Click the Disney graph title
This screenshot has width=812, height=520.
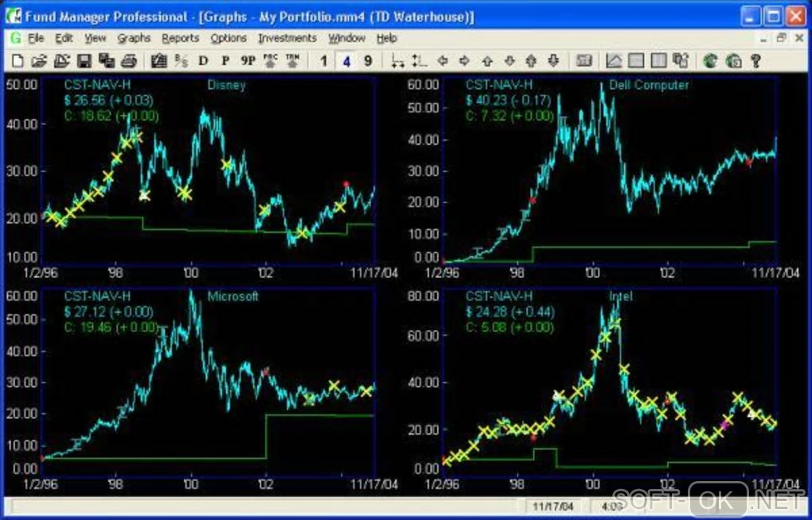pyautogui.click(x=226, y=84)
